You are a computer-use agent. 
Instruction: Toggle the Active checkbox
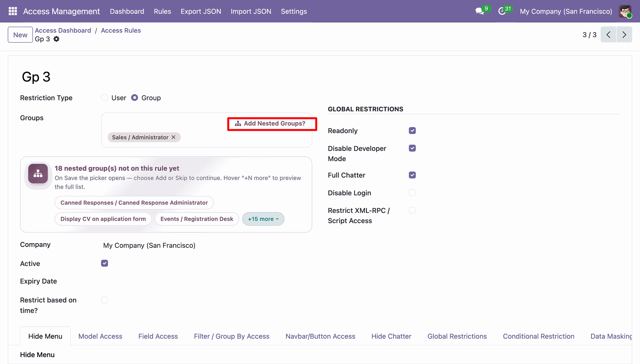point(105,263)
